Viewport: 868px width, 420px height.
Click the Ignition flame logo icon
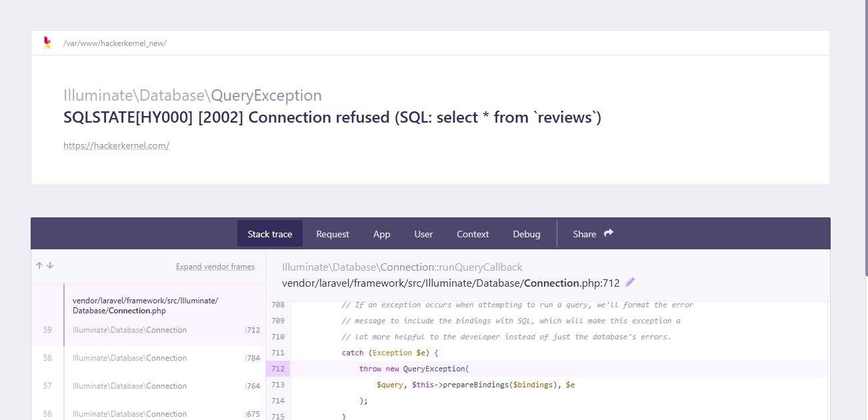click(x=47, y=43)
